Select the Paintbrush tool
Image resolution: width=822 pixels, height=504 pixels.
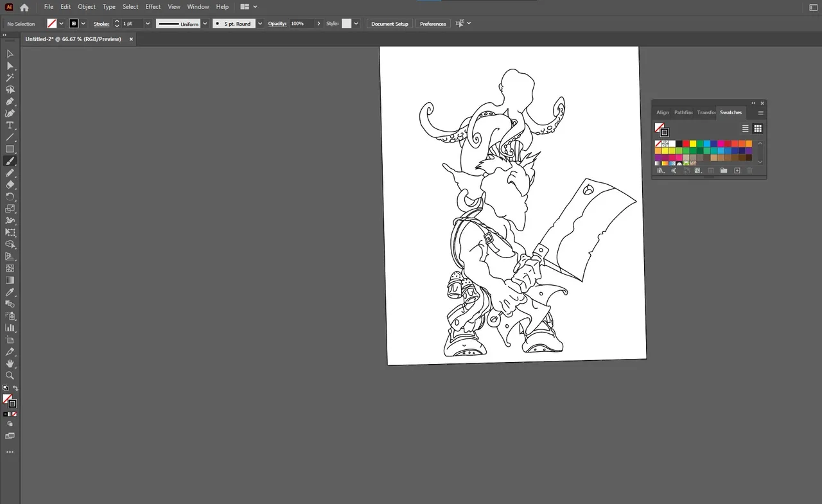(x=10, y=161)
